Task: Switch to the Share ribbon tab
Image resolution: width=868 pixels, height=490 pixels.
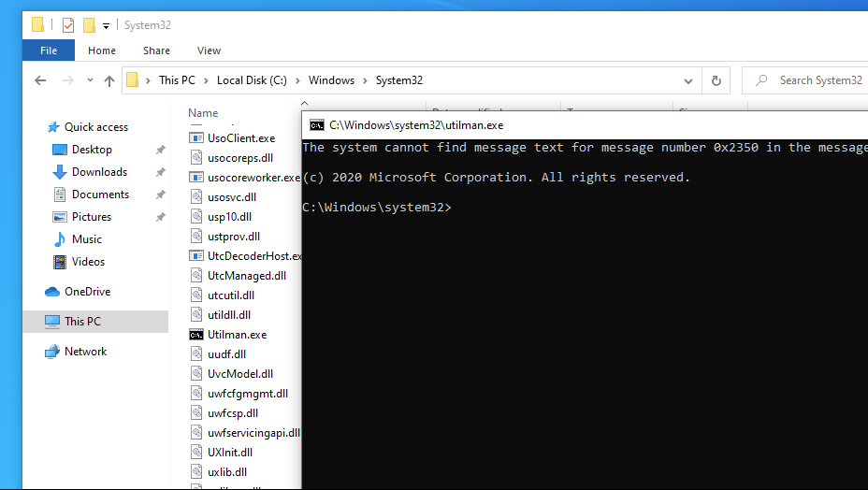Action: click(x=156, y=50)
